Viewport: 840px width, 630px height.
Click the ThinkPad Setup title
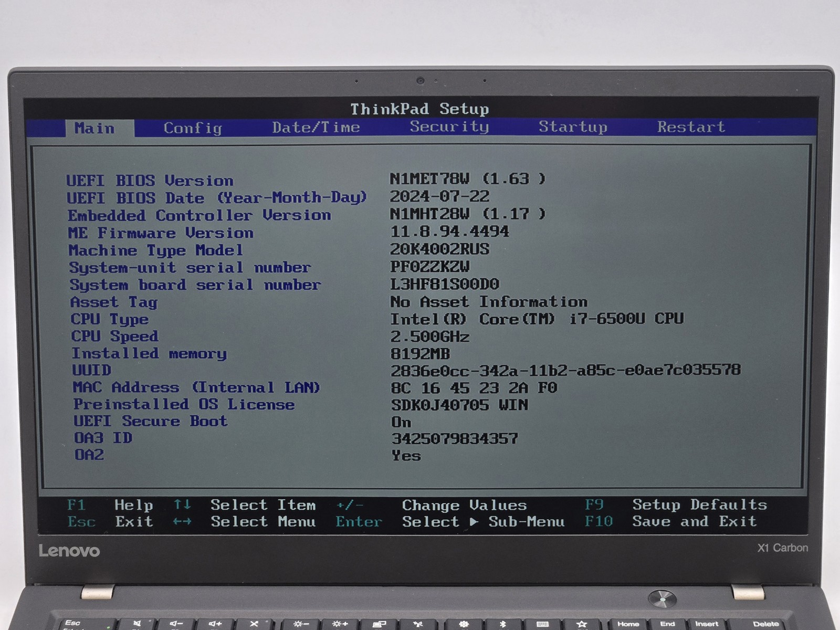tap(419, 109)
